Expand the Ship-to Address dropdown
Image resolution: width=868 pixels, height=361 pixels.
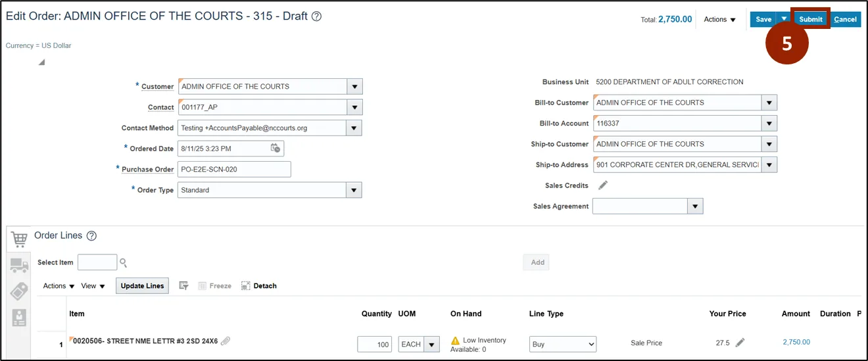pos(769,165)
